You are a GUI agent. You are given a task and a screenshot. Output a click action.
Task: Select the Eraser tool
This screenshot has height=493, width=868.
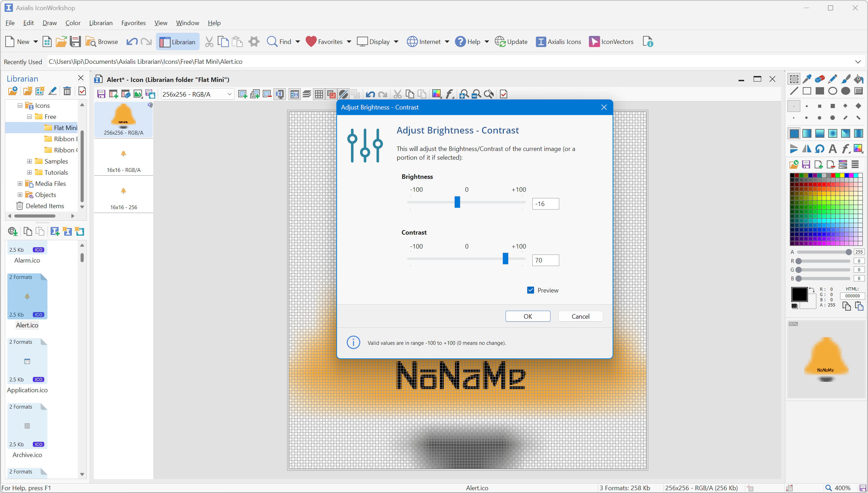coord(820,79)
